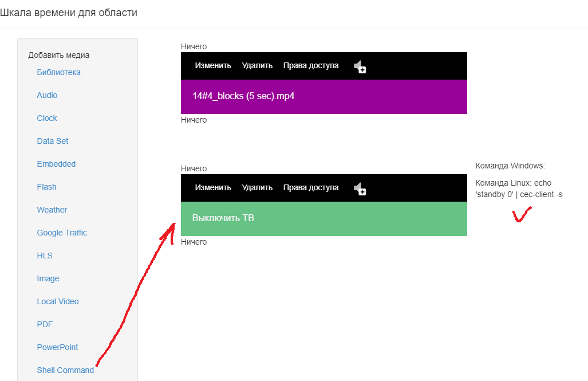
Task: Add a Google Traffic widget
Action: [x=62, y=233]
